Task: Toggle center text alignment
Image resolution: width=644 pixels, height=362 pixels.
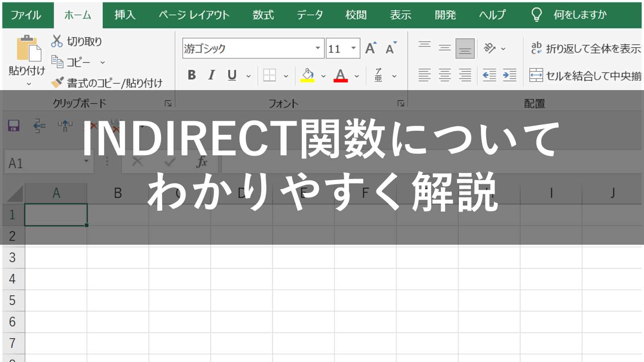Action: click(445, 75)
